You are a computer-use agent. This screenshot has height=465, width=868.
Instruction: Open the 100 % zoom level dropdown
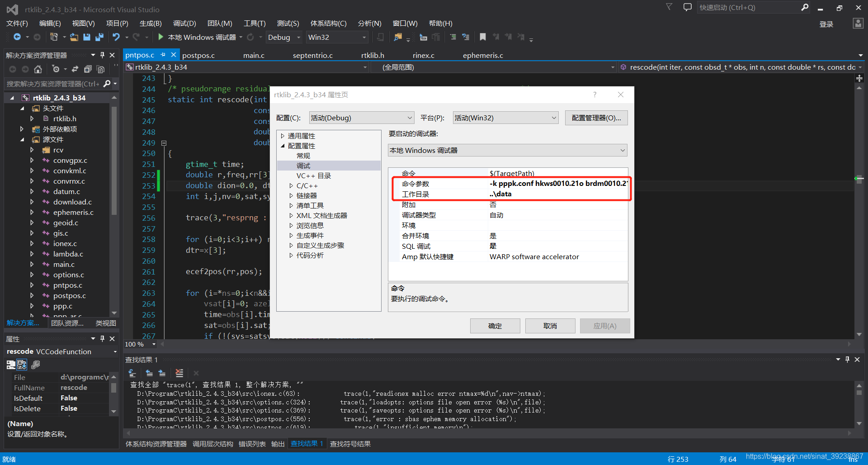[154, 344]
